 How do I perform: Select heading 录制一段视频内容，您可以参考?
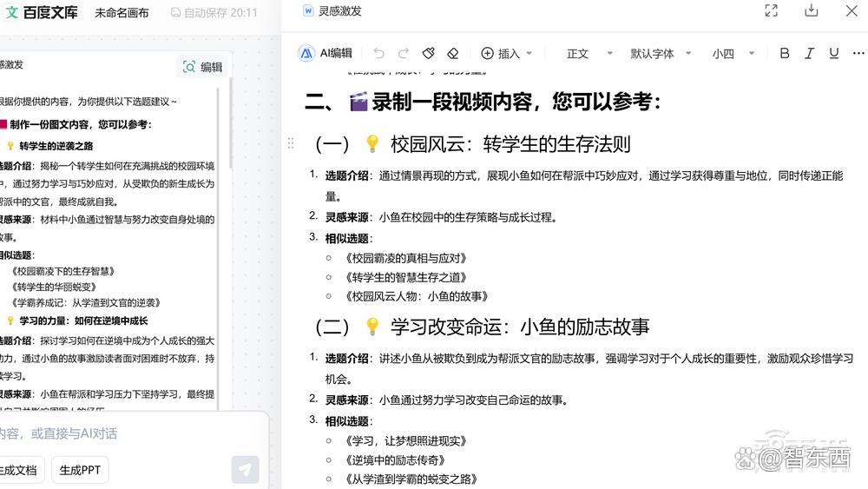coord(516,102)
